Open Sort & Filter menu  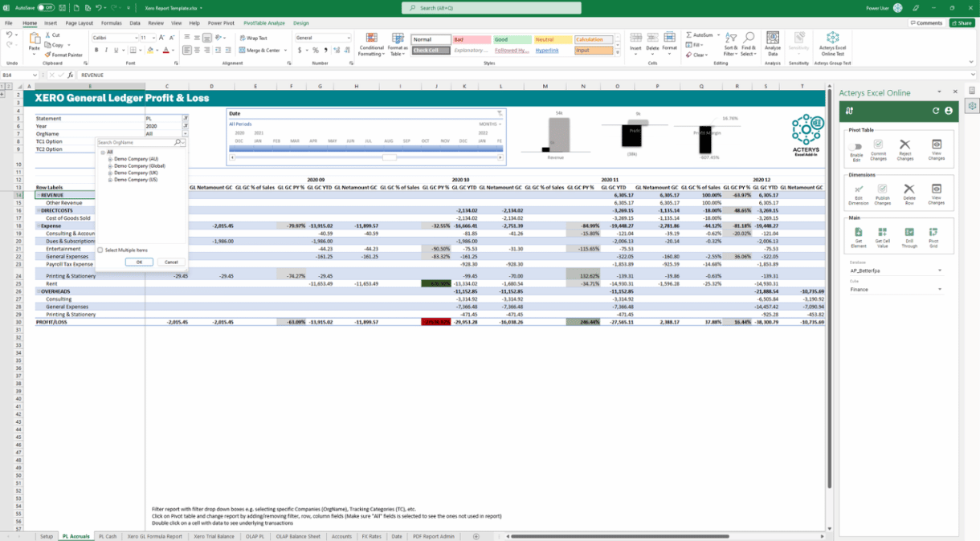pos(731,43)
